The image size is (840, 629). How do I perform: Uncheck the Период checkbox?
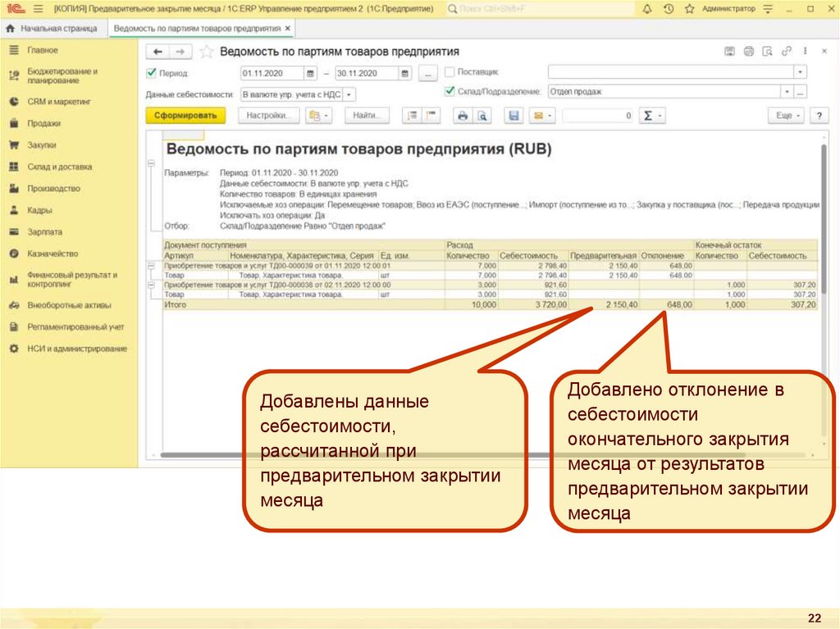[151, 73]
